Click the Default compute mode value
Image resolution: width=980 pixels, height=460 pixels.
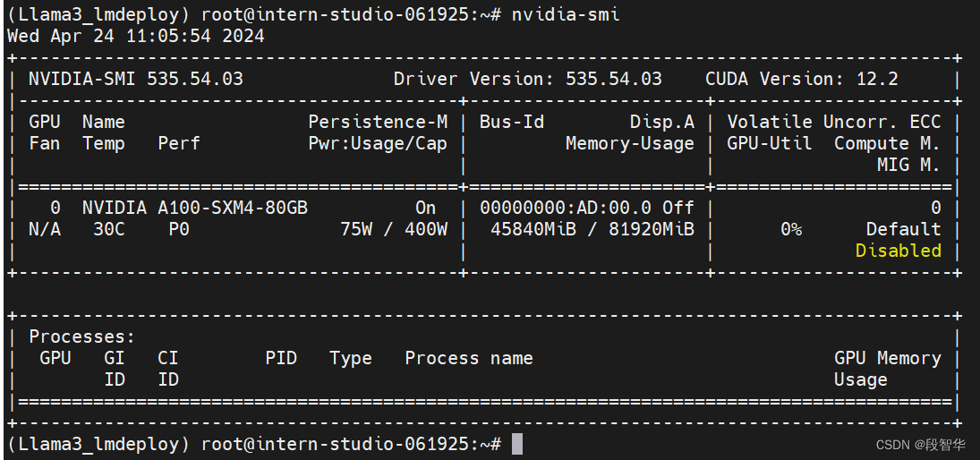904,229
